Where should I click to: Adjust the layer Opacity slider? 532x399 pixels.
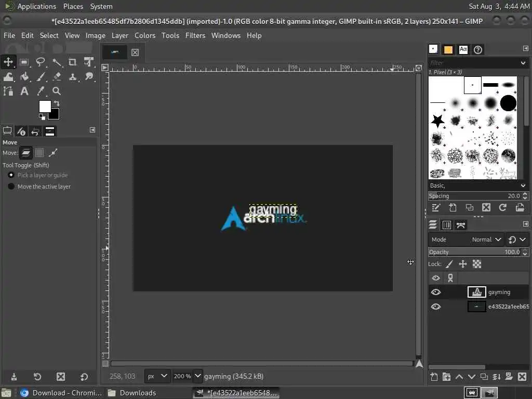pyautogui.click(x=475, y=252)
